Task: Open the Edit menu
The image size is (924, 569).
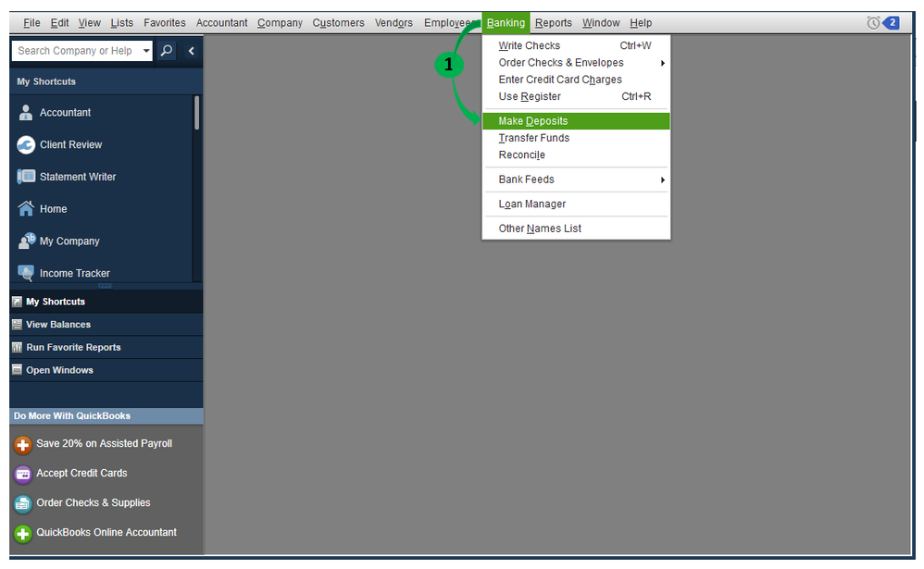Action: [59, 23]
